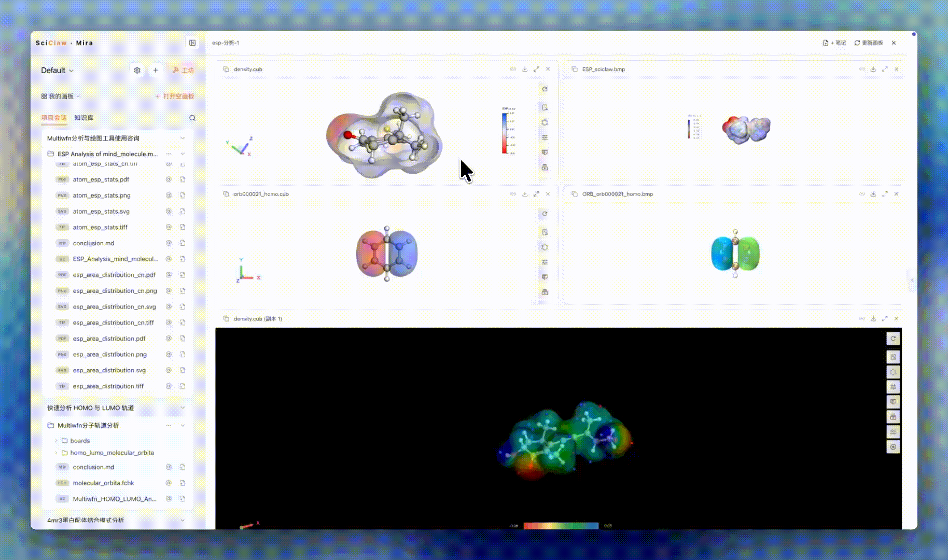Add atom_esp_stats.svg to board icon
Image resolution: width=948 pixels, height=560 pixels.
(x=183, y=212)
